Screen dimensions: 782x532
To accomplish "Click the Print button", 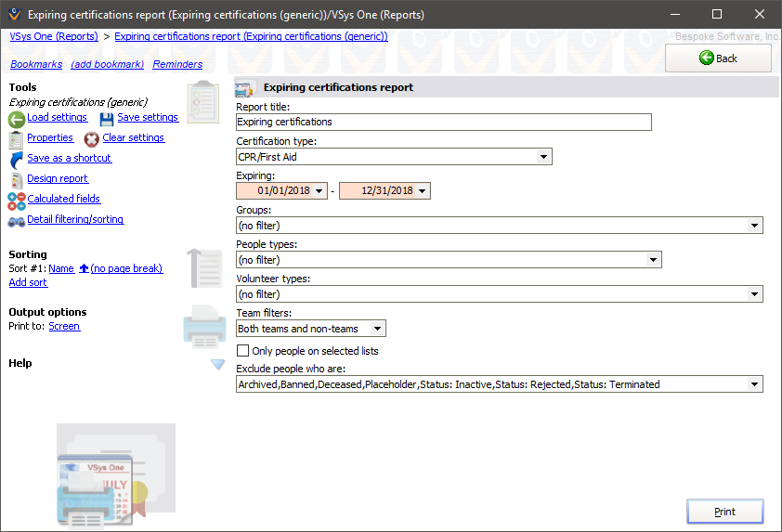I will click(x=724, y=512).
